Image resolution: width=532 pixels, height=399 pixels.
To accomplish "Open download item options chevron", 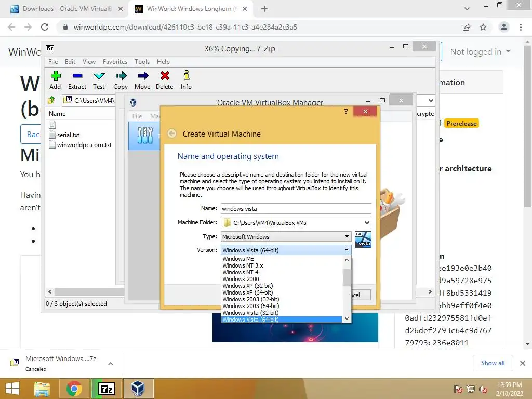I will [x=111, y=363].
